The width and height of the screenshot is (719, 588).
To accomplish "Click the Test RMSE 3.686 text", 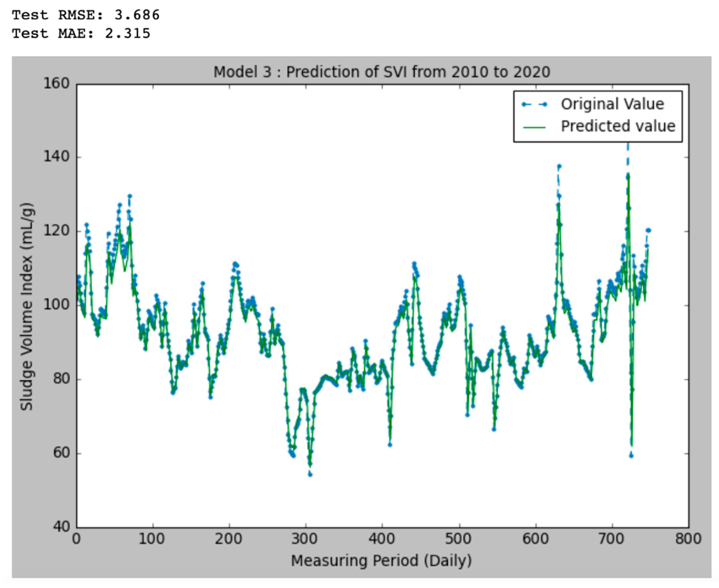I will (85, 15).
